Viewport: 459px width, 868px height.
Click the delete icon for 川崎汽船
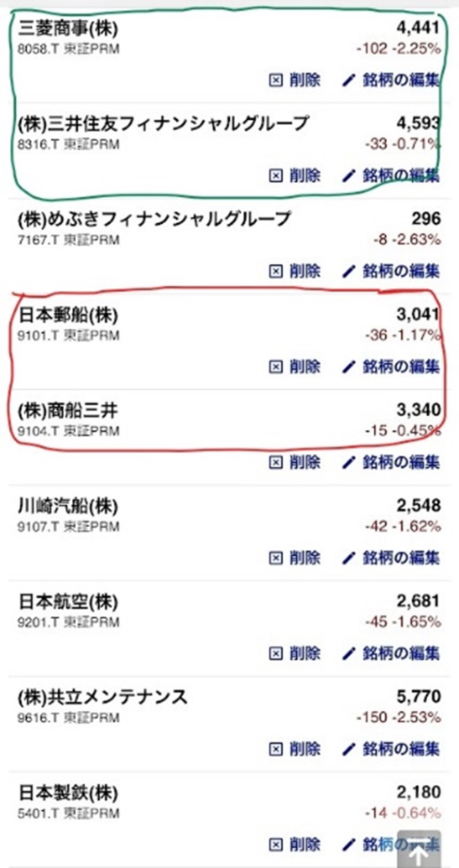[276, 558]
